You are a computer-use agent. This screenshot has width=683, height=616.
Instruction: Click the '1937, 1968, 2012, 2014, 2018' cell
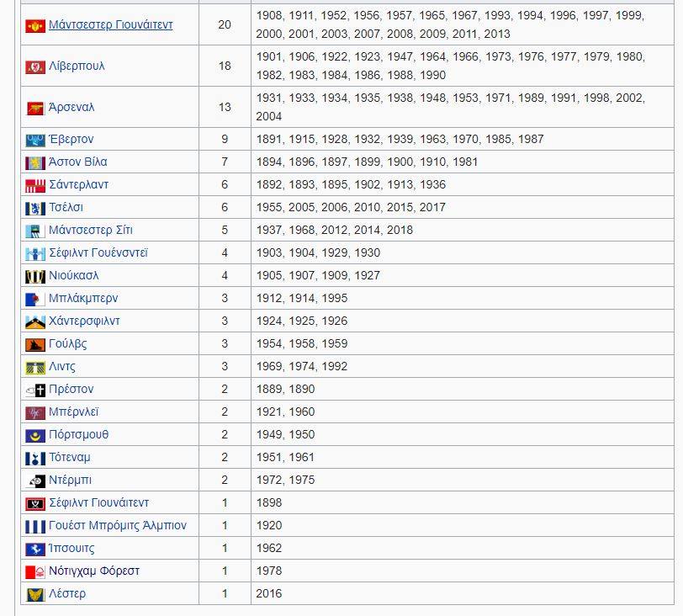point(463,230)
